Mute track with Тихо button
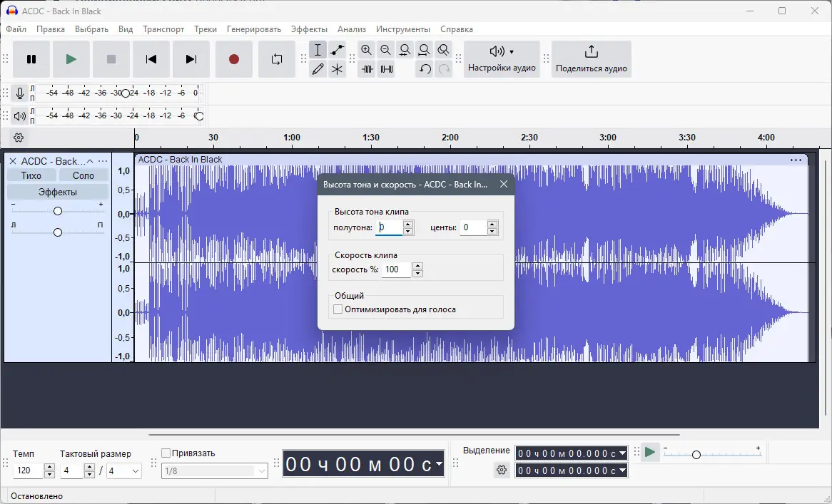Screen dimensions: 832x504 click(x=31, y=175)
